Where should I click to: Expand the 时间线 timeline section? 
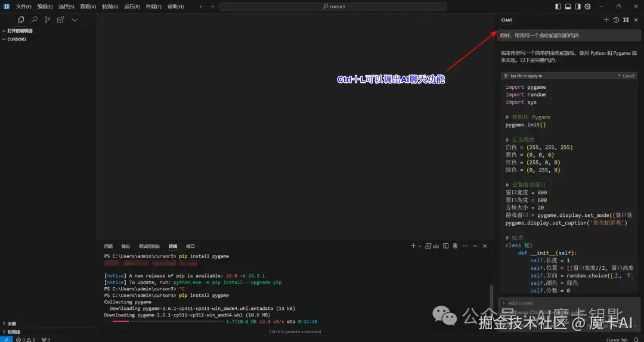[x=48, y=332]
